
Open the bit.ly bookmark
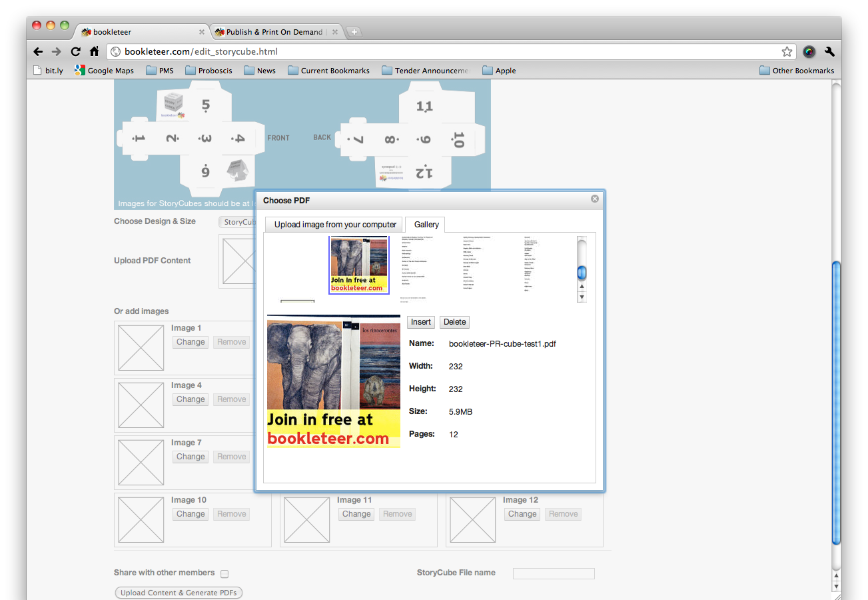[48, 70]
